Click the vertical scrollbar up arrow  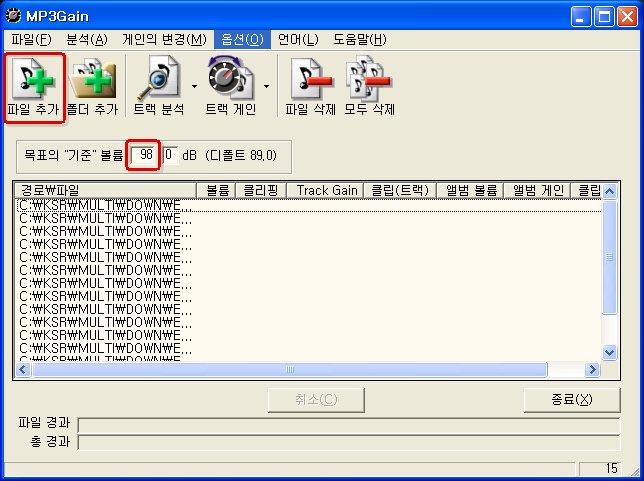point(610,191)
